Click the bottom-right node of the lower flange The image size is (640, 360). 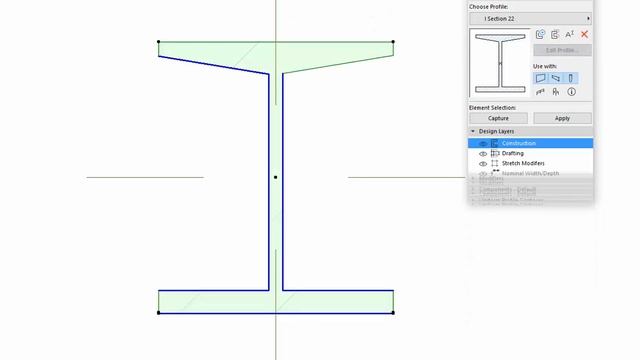point(393,313)
